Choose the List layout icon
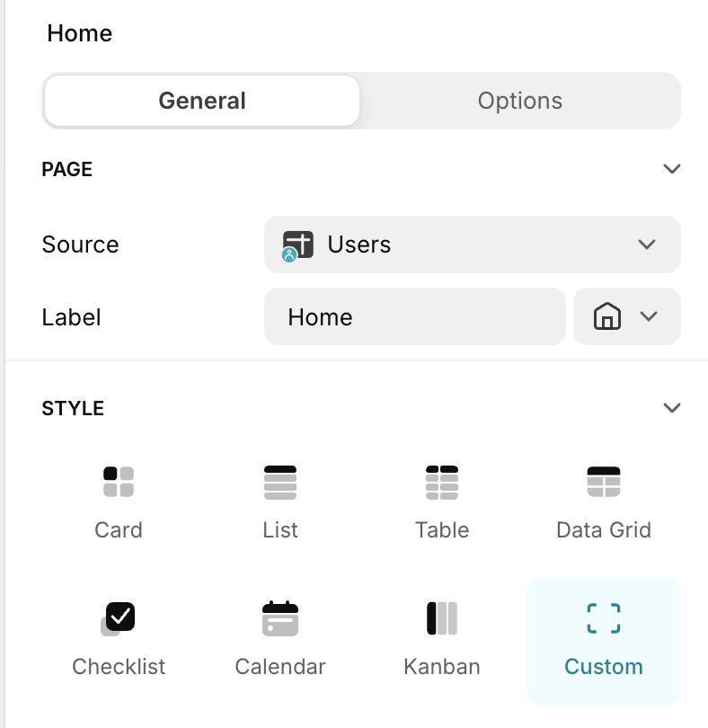708x728 pixels. click(280, 483)
